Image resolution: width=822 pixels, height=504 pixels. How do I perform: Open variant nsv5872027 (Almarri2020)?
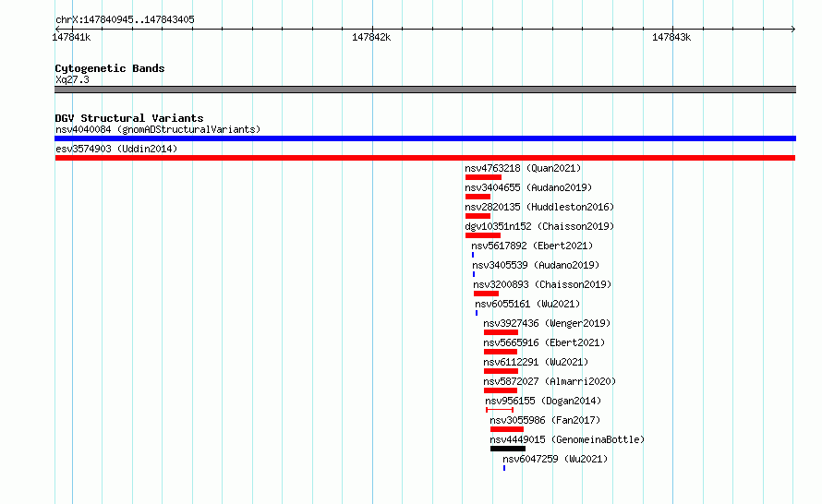click(x=550, y=381)
